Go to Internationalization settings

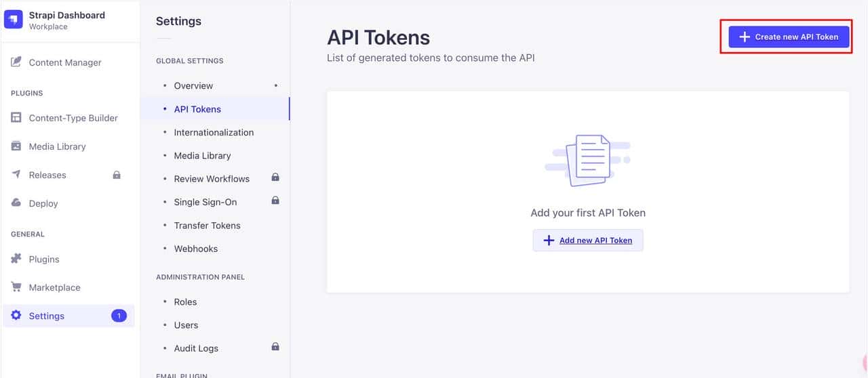pos(214,133)
